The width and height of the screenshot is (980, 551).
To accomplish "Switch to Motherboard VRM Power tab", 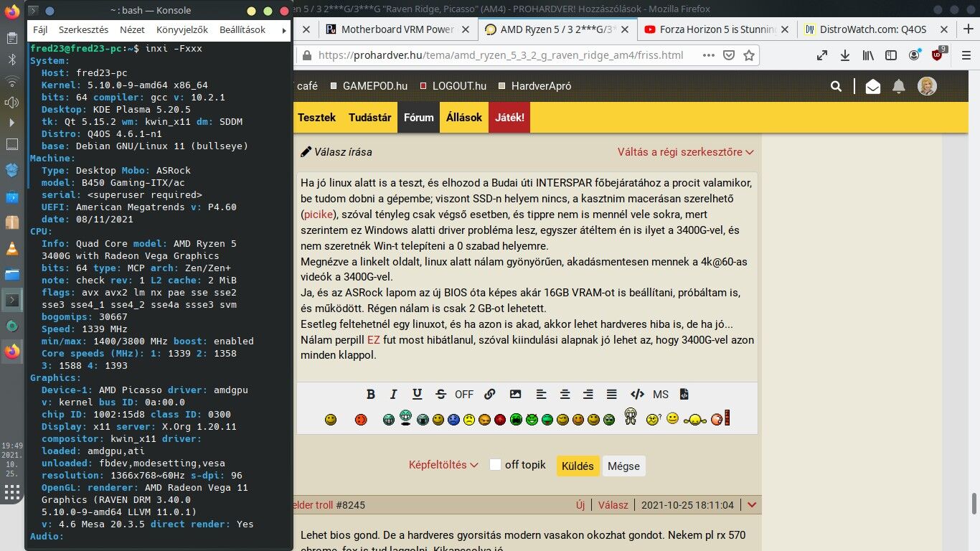I will 398,29.
